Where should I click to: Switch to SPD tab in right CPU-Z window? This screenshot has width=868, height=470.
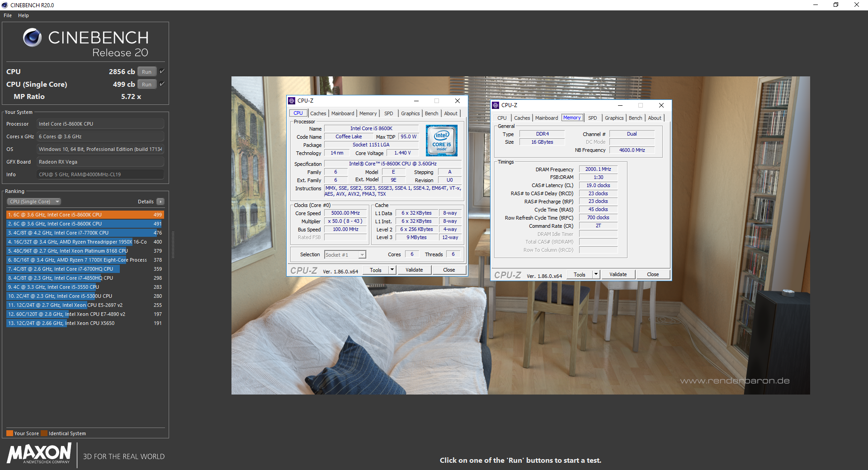[593, 118]
